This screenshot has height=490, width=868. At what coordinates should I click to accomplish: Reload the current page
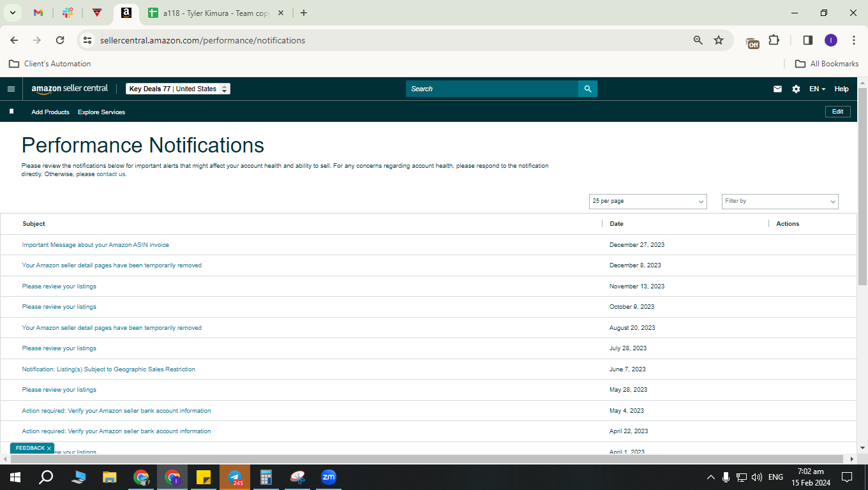coord(60,40)
